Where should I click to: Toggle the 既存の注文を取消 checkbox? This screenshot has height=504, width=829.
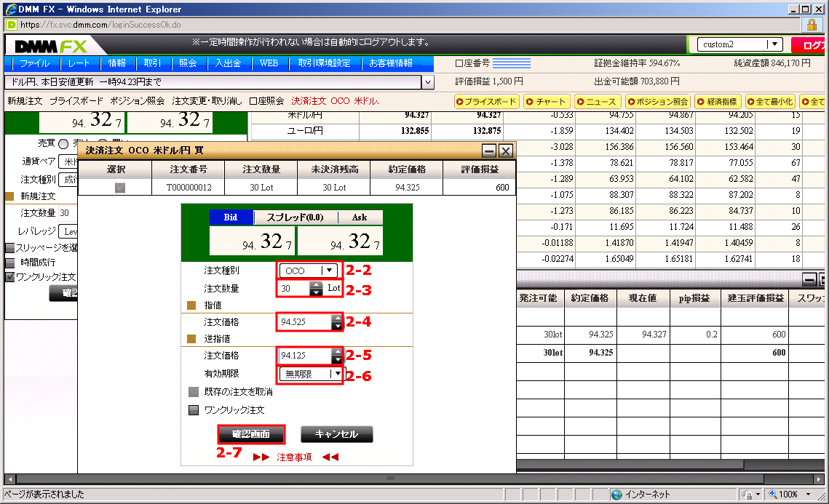point(194,392)
